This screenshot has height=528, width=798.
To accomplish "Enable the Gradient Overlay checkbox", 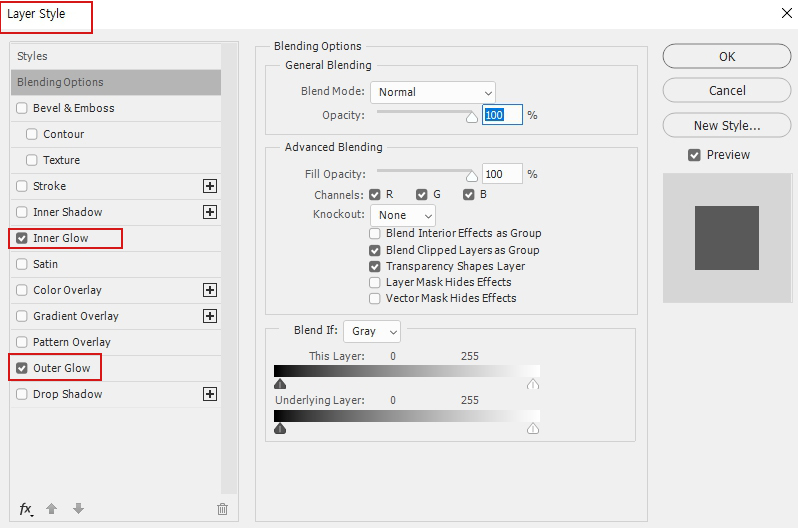I will (x=21, y=316).
